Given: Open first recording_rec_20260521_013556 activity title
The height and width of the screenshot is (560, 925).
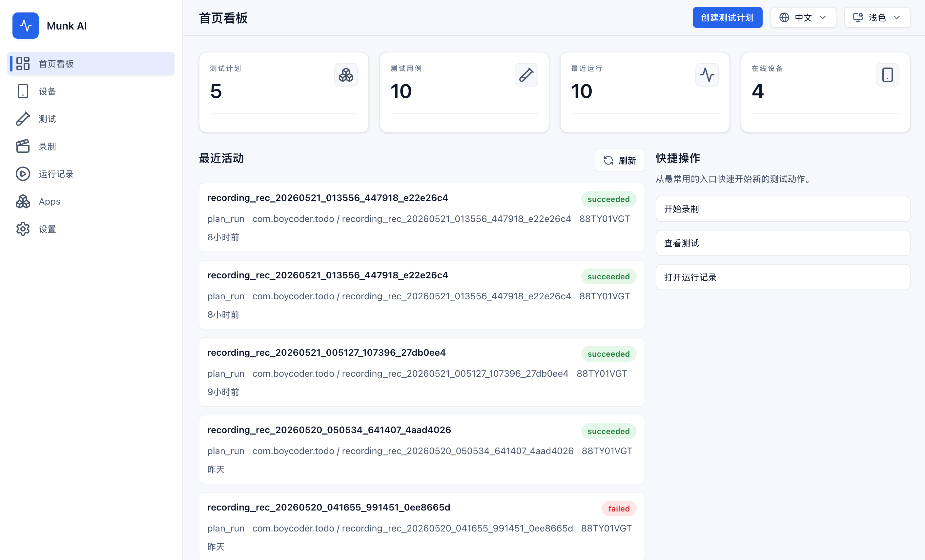Looking at the screenshot, I should [327, 198].
